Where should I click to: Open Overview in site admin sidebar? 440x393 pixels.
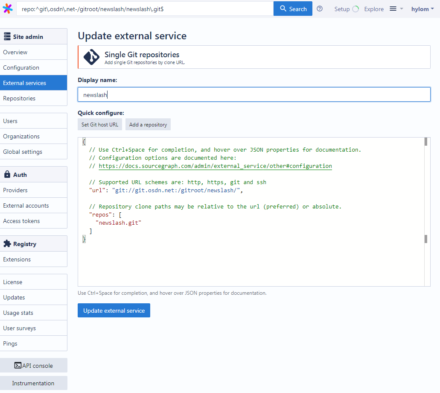33,52
